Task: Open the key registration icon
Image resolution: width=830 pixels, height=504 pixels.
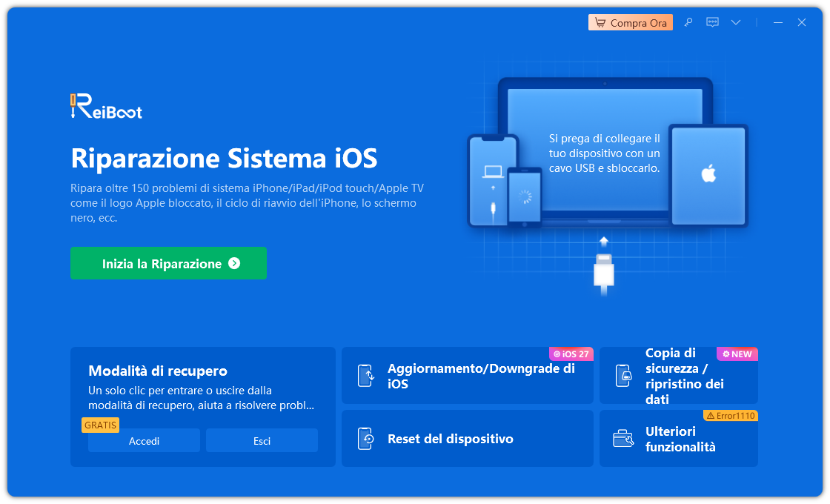Action: pyautogui.click(x=688, y=22)
